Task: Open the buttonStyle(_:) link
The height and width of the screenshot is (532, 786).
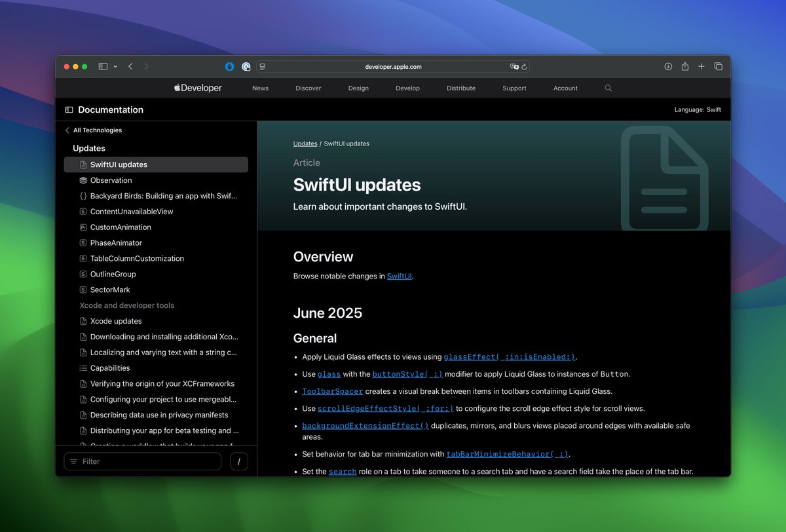Action: tap(407, 374)
